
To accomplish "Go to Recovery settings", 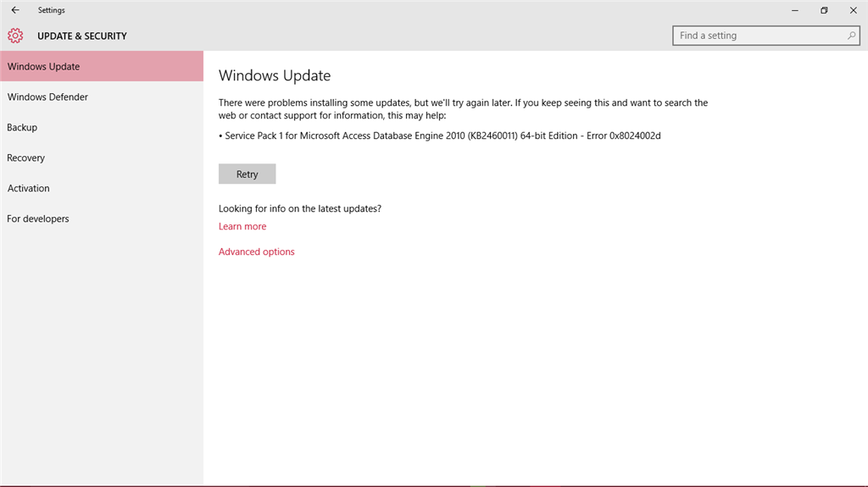I will (102, 158).
